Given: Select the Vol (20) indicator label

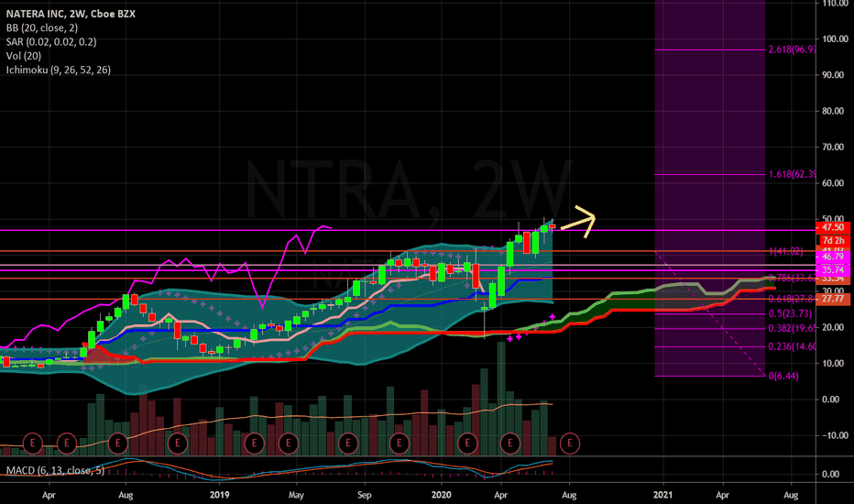Looking at the screenshot, I should (24, 56).
